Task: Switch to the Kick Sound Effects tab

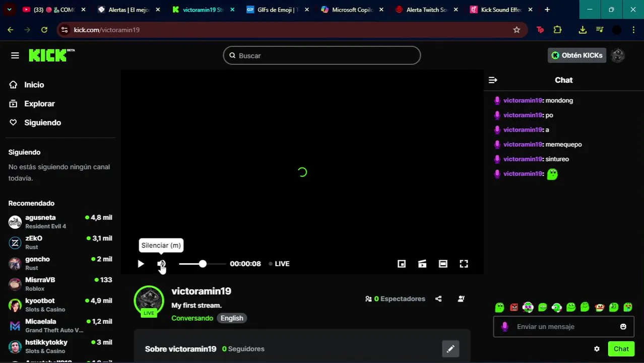Action: [500, 10]
